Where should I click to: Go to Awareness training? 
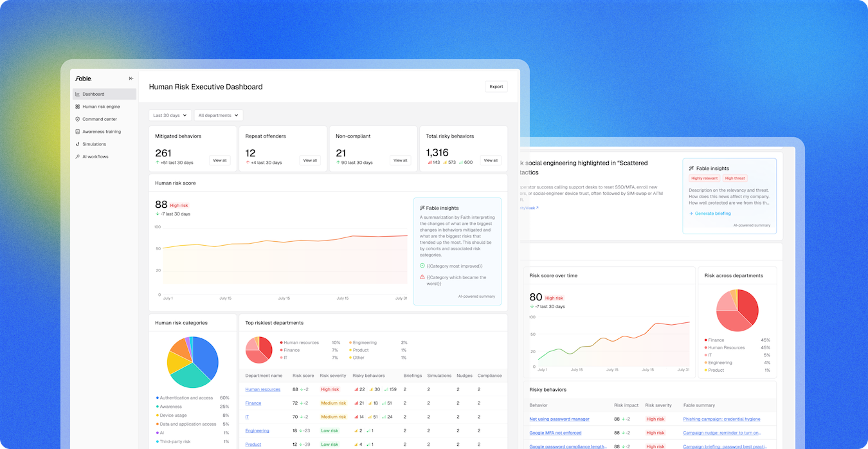click(x=101, y=131)
